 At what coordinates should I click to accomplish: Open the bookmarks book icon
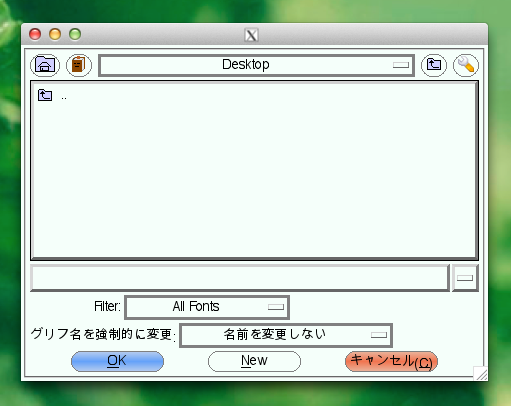[79, 65]
